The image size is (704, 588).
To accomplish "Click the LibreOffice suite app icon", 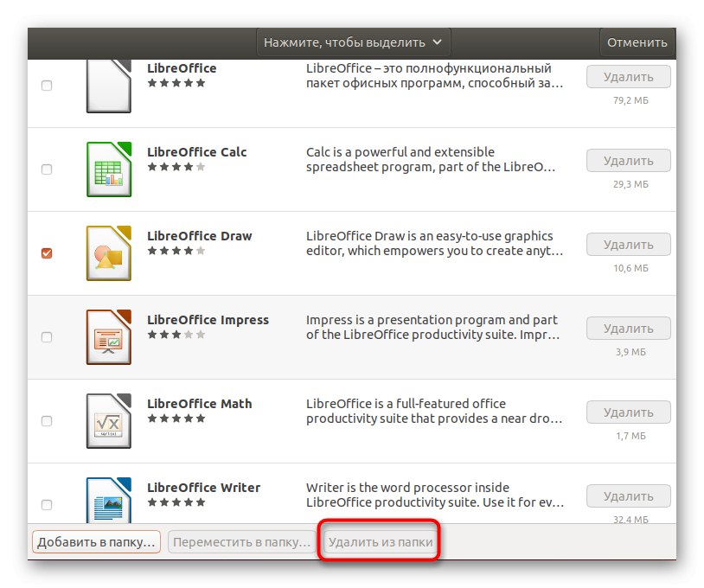I will pos(109,86).
